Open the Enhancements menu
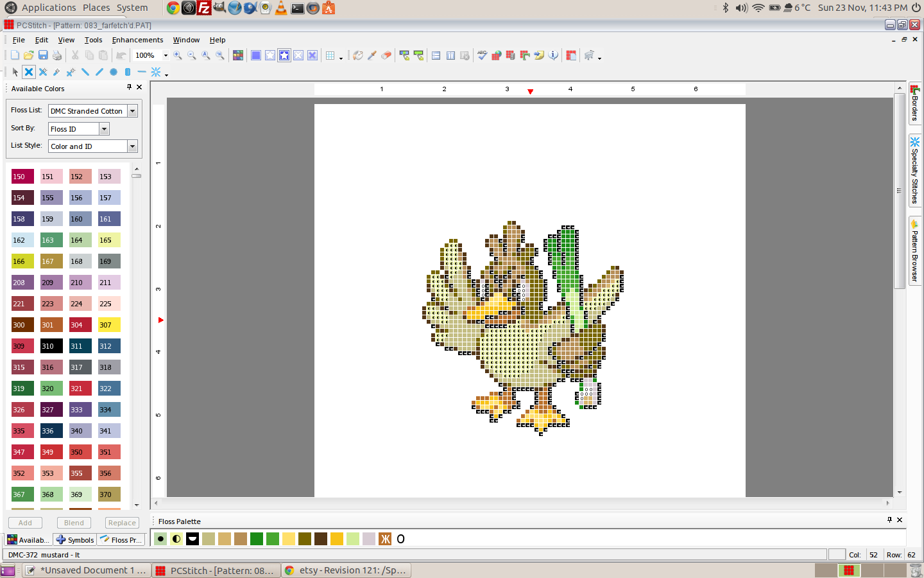 pyautogui.click(x=137, y=40)
